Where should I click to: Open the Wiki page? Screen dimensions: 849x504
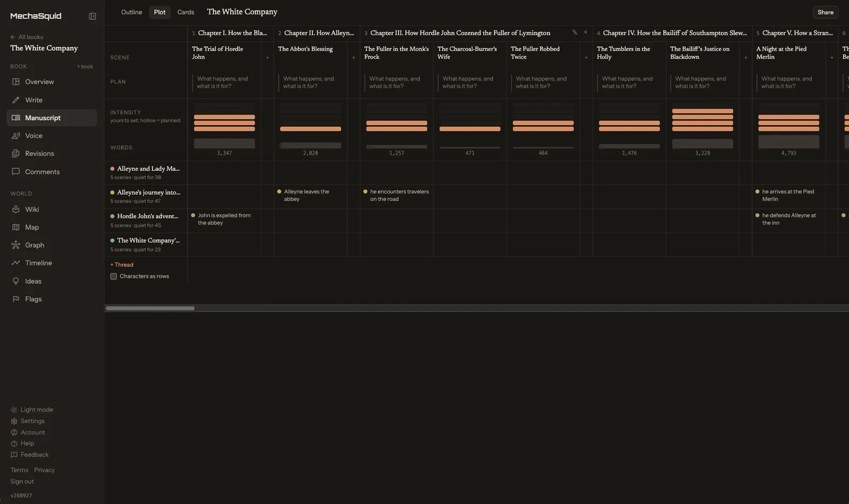[51, 210]
